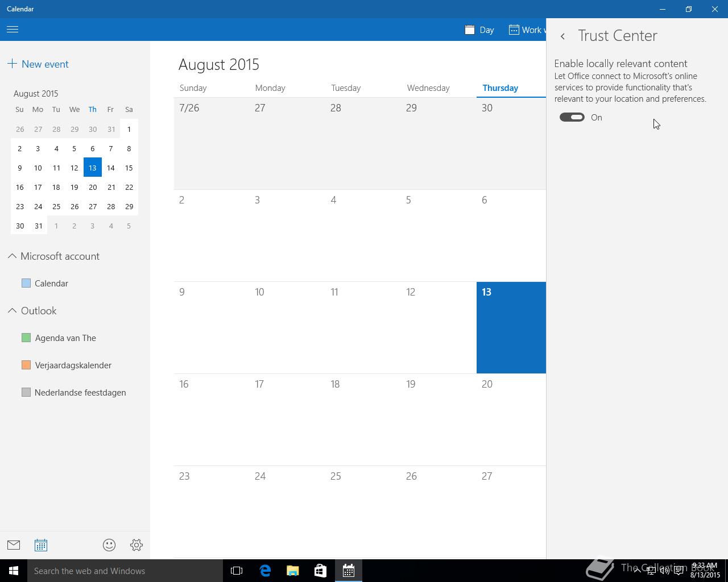Switch to Mail app icon
The width and height of the screenshot is (728, 582).
[x=14, y=545]
